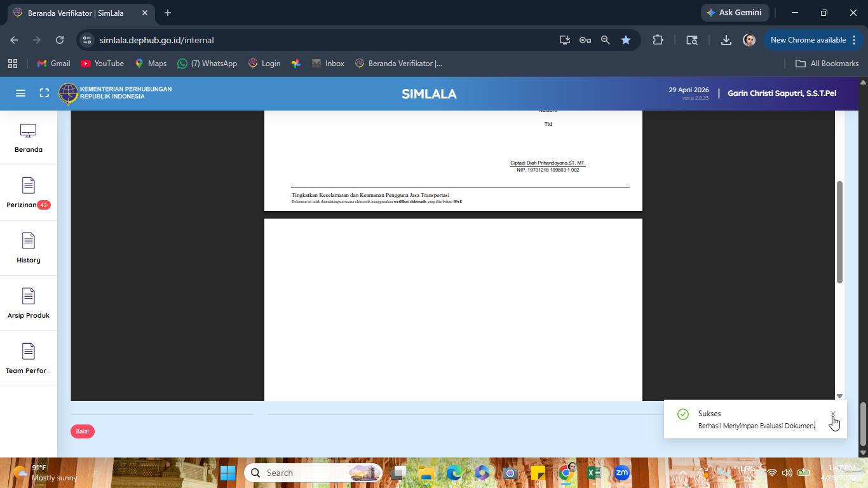Open Perizinan section with 42 badge
Screen dimensions: 868x488
click(x=28, y=193)
